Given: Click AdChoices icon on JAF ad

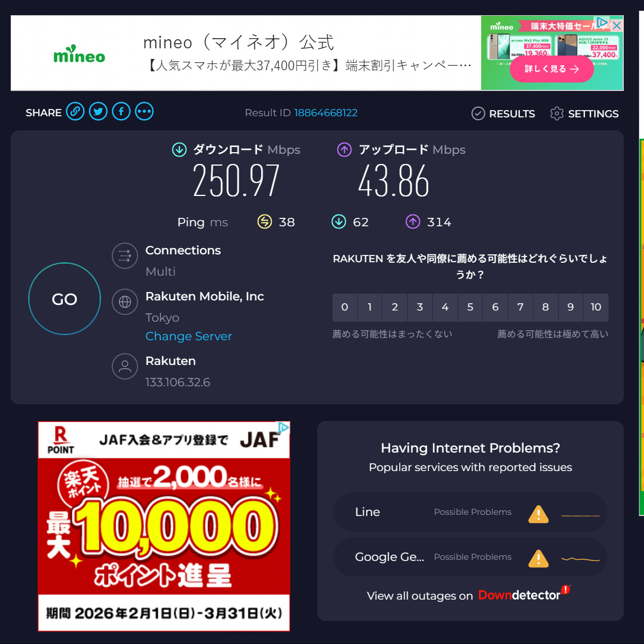Looking at the screenshot, I should [284, 427].
